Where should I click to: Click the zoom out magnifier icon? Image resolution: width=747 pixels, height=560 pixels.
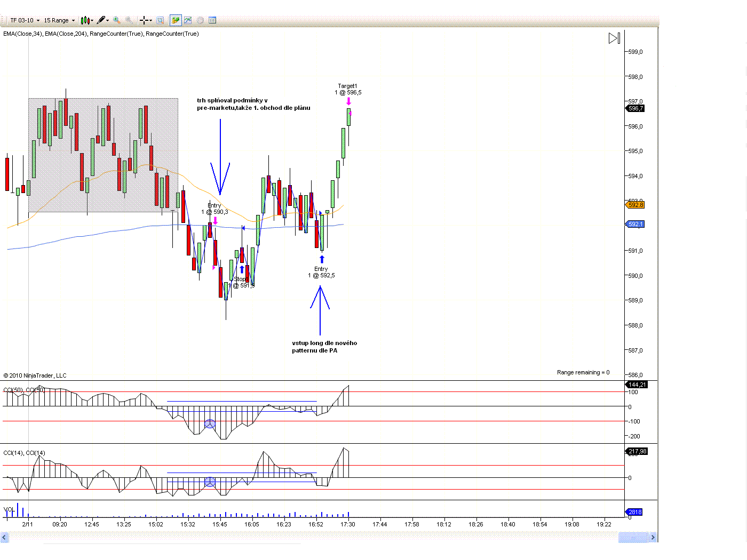pos(129,20)
